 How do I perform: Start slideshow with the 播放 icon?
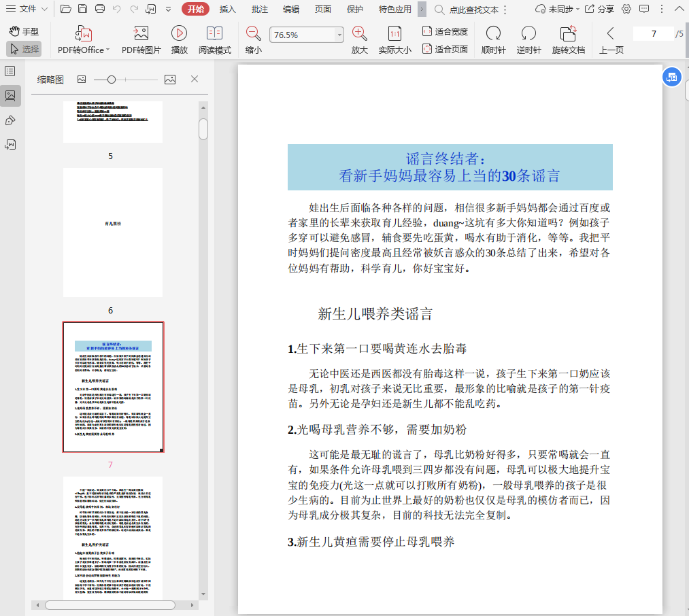(x=180, y=34)
